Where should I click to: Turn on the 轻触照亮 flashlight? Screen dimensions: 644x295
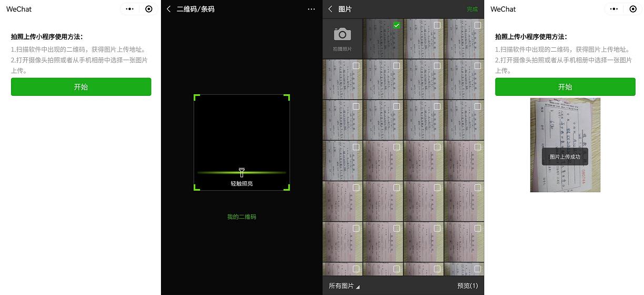point(241,176)
